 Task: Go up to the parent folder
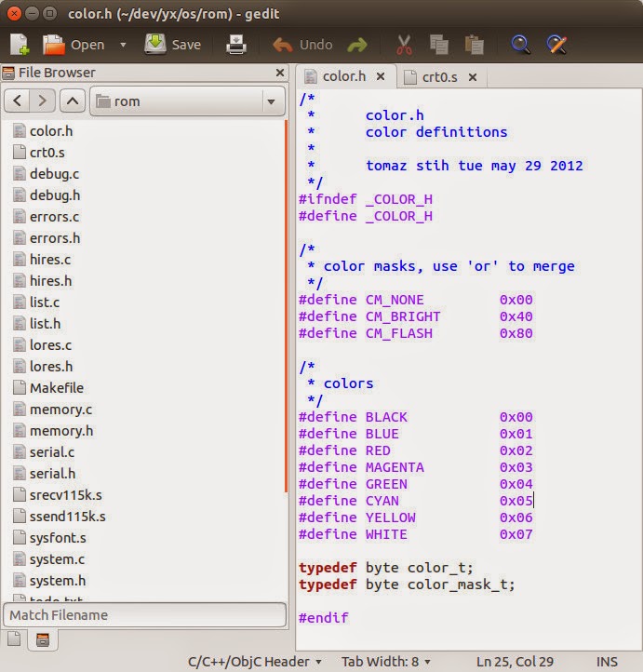coord(73,101)
